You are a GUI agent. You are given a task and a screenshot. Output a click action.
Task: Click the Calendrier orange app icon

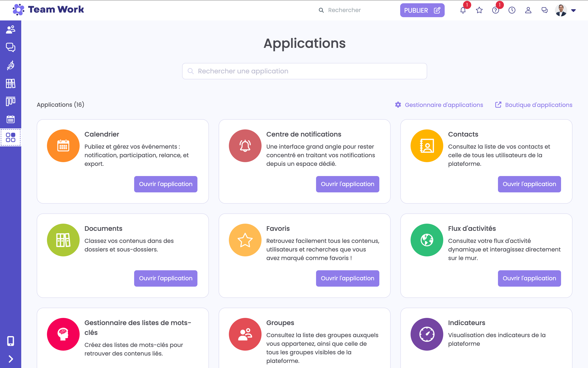coord(63,146)
